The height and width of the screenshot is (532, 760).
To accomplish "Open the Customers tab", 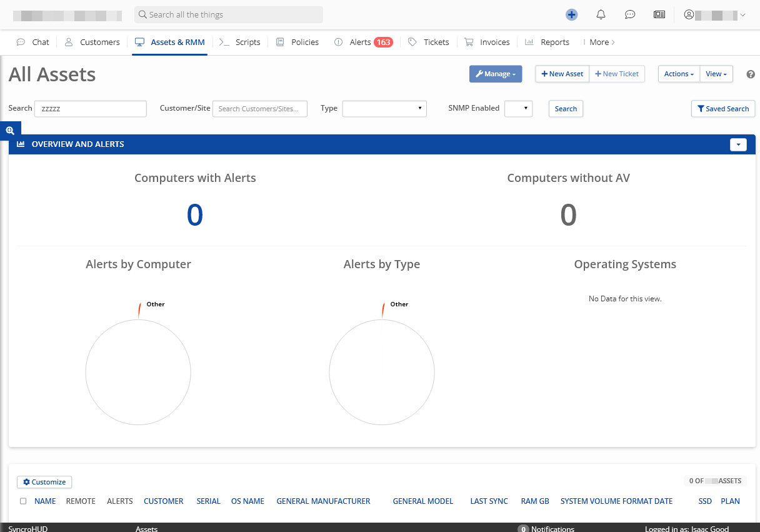I will point(92,42).
